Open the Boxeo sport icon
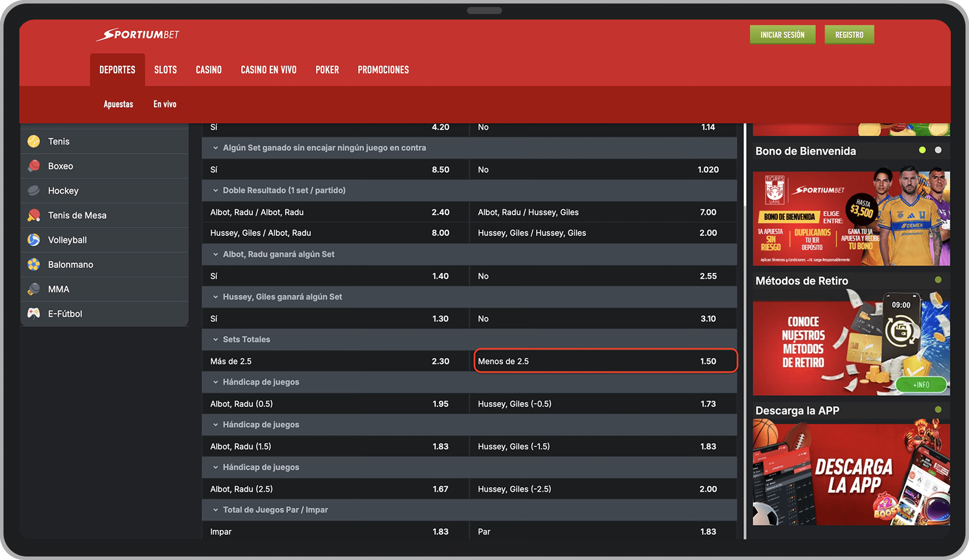 coord(34,166)
